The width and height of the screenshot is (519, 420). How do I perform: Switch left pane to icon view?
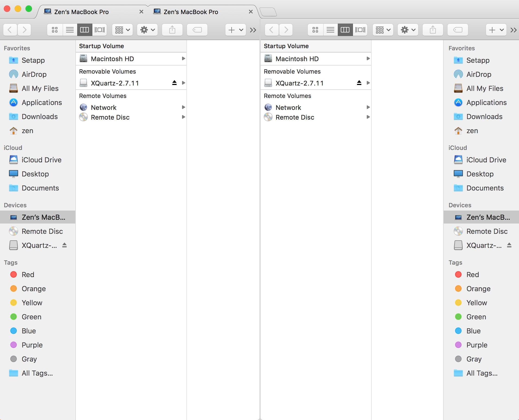click(x=55, y=30)
